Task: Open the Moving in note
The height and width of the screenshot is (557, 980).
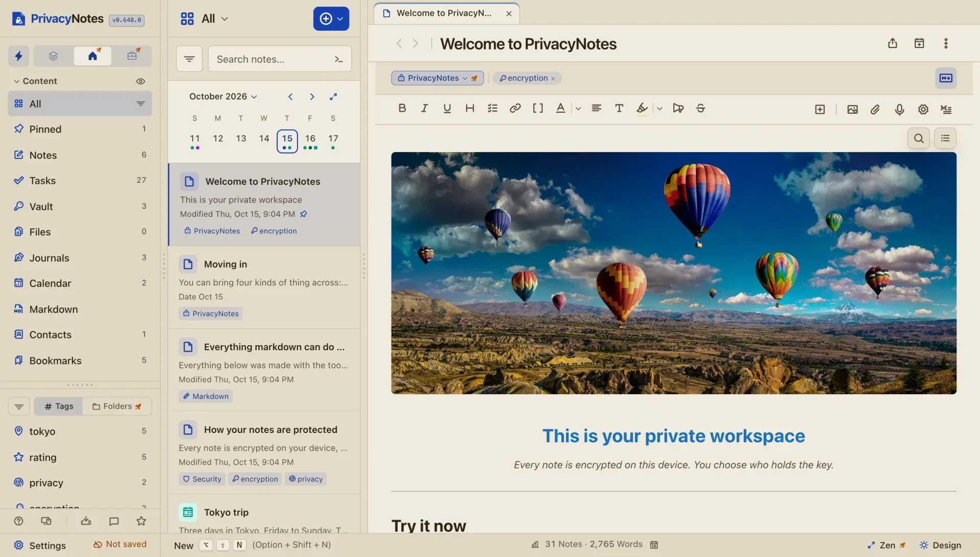Action: point(264,287)
